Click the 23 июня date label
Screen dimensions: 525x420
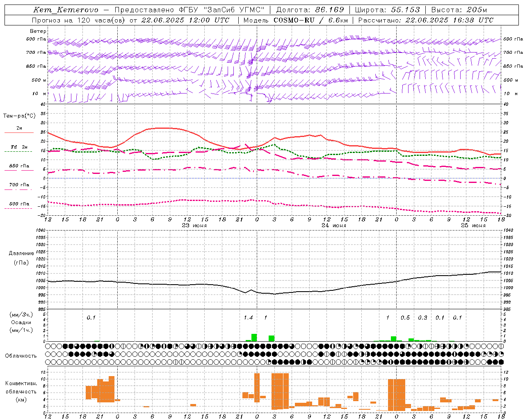pos(194,226)
